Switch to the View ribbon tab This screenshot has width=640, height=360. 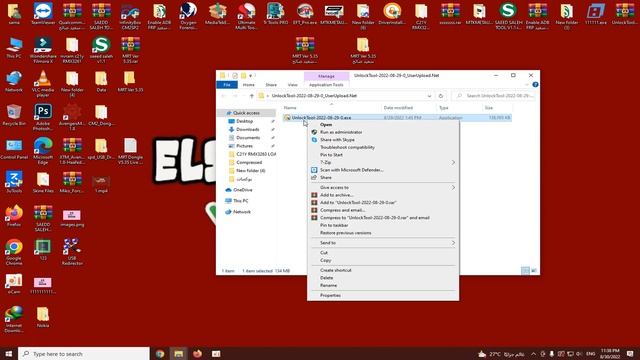(x=293, y=84)
